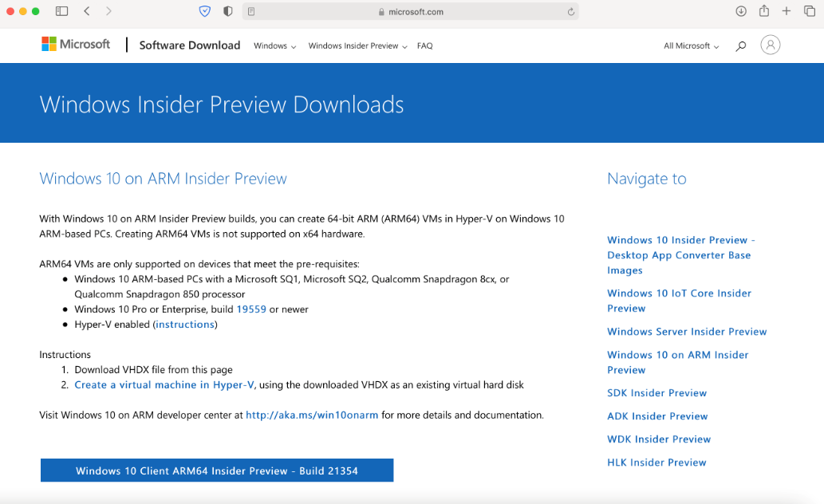This screenshot has width=824, height=504.
Task: Open ADK Insider Preview link
Action: tap(657, 415)
